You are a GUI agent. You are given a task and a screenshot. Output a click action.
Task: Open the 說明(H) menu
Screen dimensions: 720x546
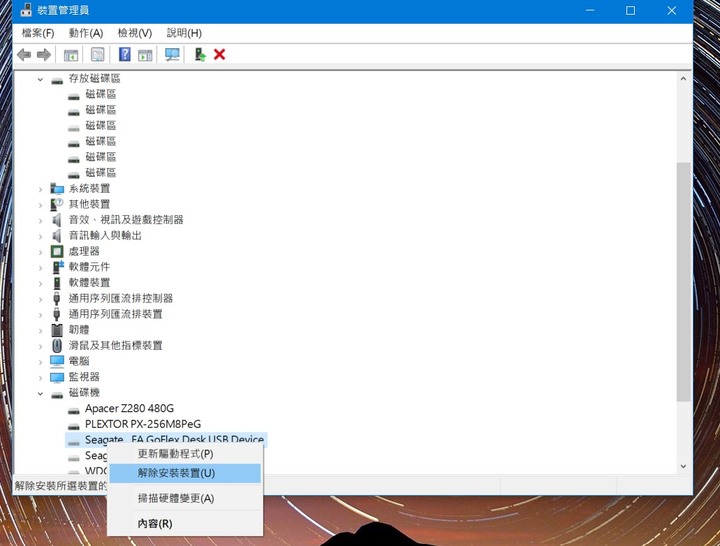[x=184, y=33]
